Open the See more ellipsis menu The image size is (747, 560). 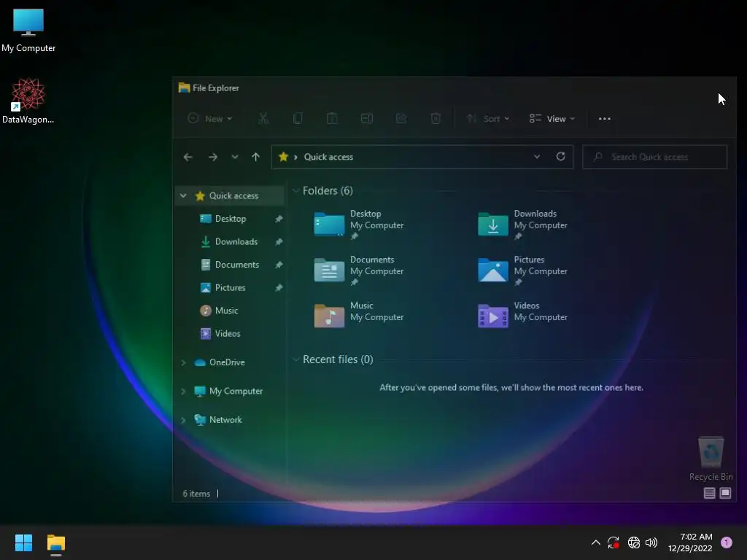(x=605, y=119)
